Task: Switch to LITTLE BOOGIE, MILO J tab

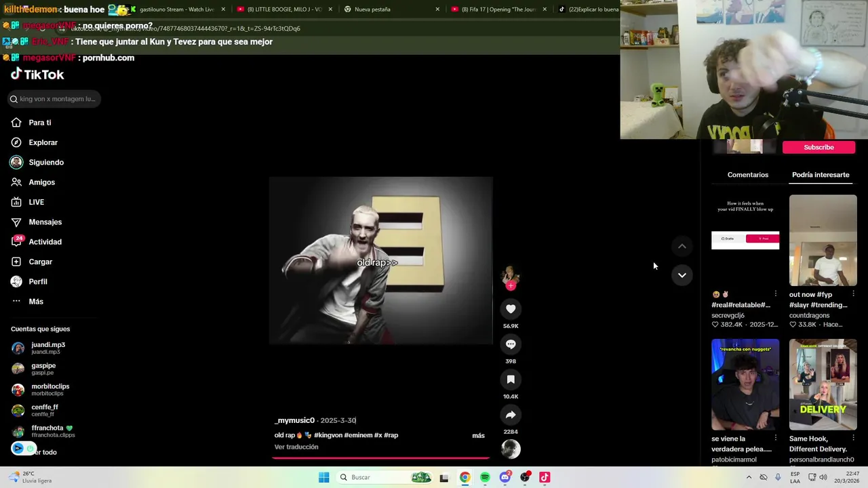Action: tap(283, 9)
